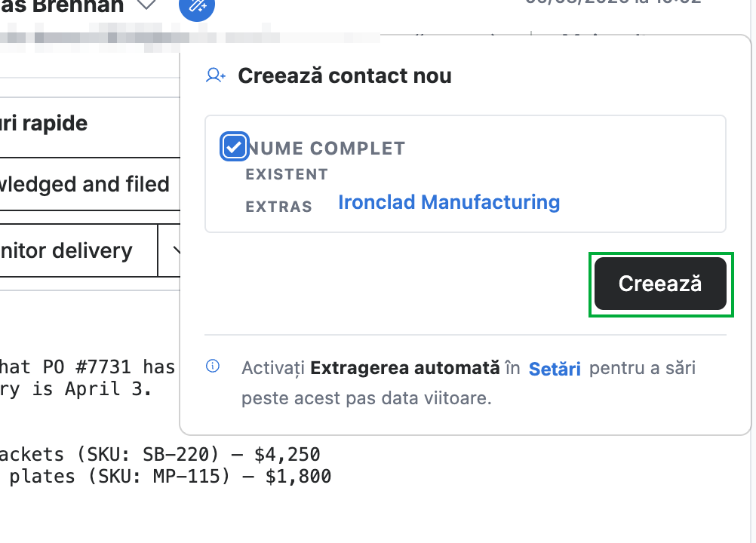
Task: Click the Creează contact nou title
Action: coord(345,75)
